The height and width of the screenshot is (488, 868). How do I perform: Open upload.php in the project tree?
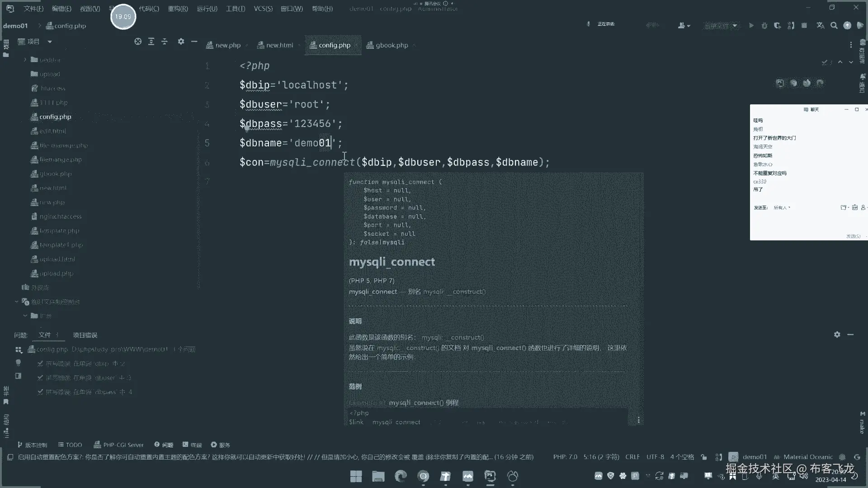coord(56,273)
